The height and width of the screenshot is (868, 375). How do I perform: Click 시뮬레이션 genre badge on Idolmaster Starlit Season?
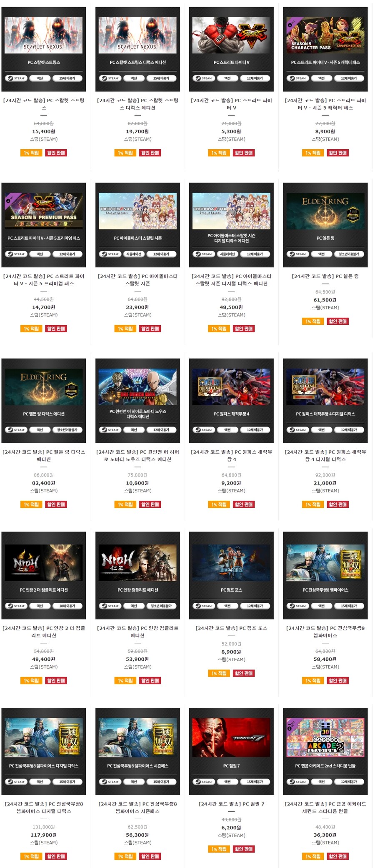coord(134,254)
